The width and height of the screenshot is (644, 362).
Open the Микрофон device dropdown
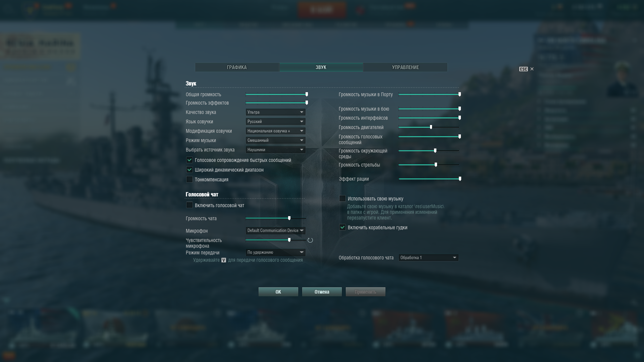coord(275,231)
